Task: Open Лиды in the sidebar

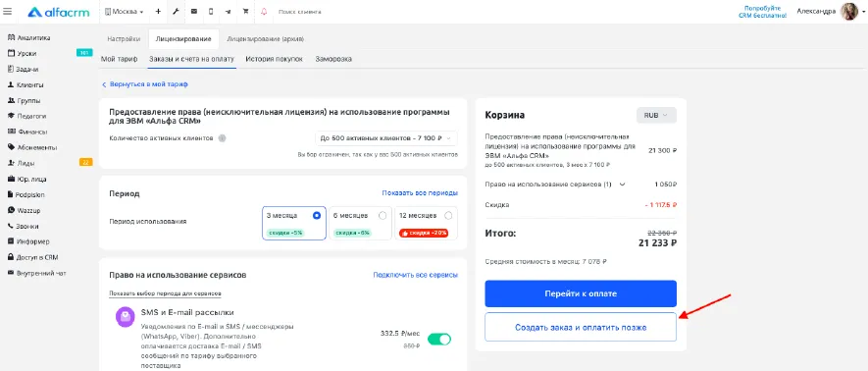Action: click(x=22, y=163)
